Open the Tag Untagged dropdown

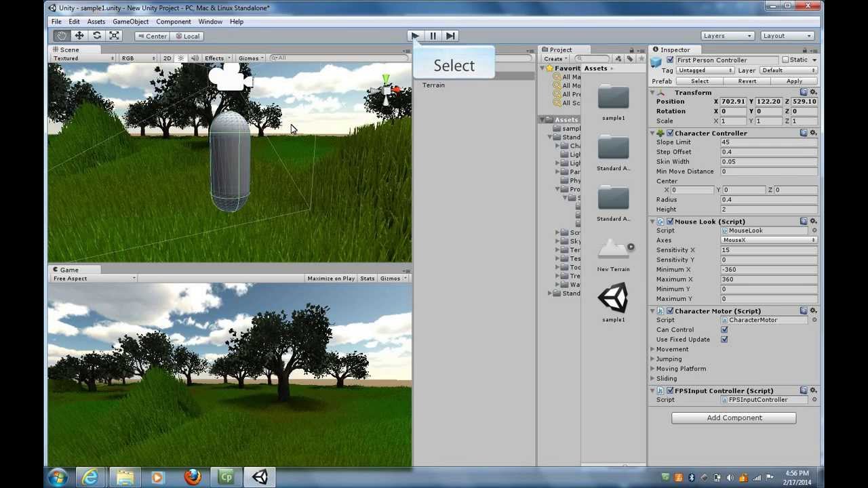(705, 70)
